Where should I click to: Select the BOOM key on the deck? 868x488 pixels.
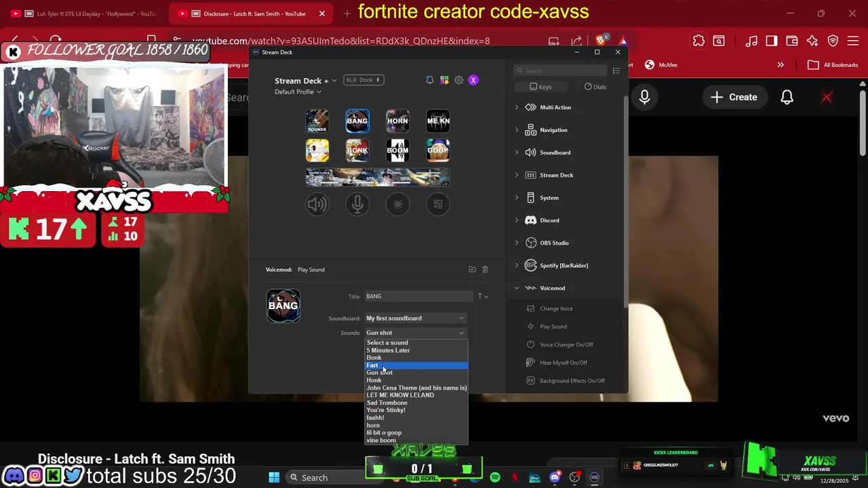tap(397, 150)
